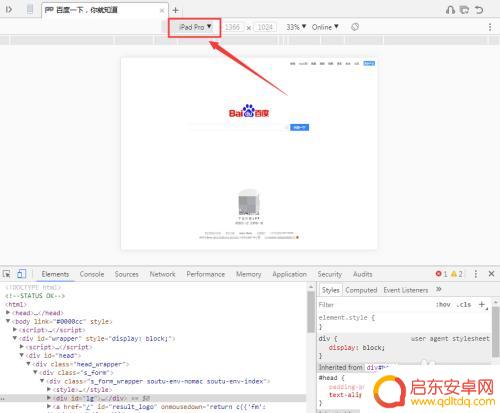Select the result_logo anchor line
The image size is (500, 413).
tap(159, 407)
